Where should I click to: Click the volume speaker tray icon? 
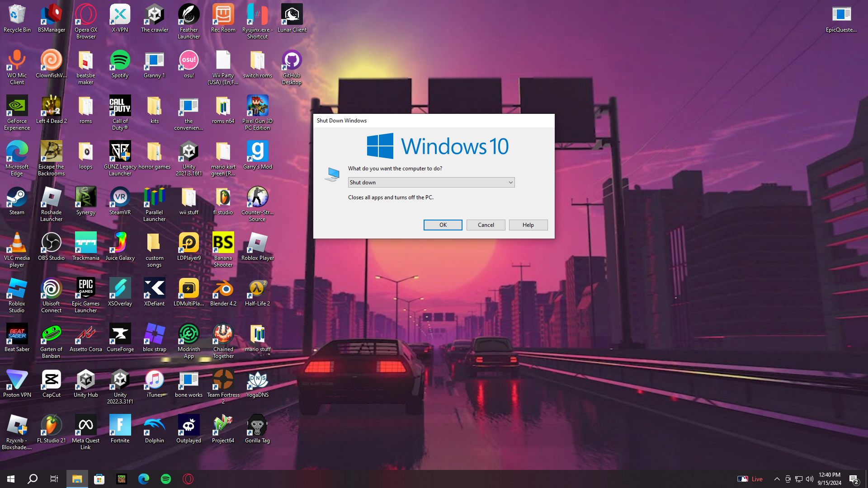(810, 479)
